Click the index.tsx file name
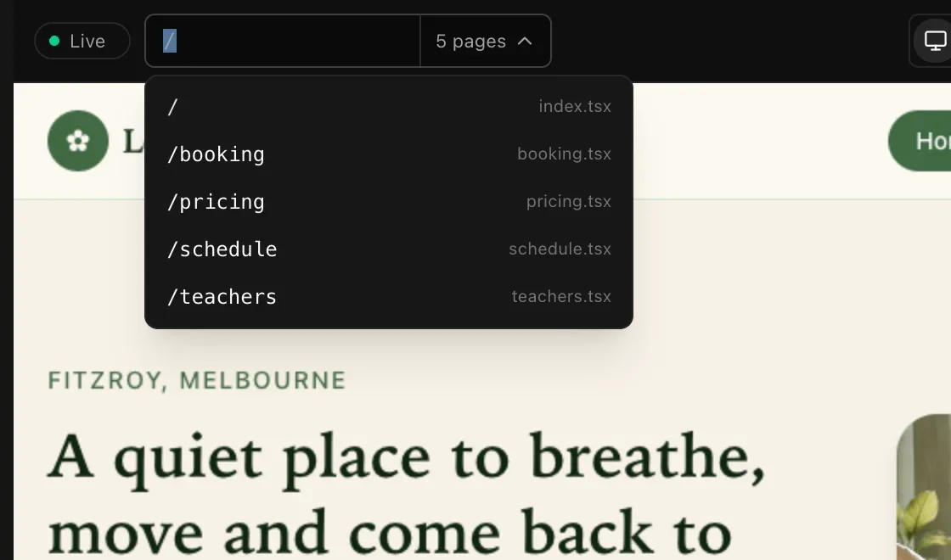Viewport: 951px width, 560px height. (574, 106)
